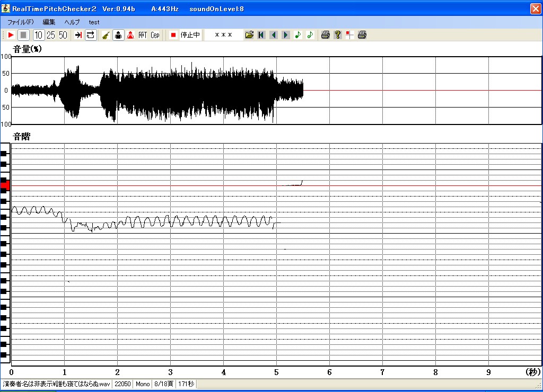Go to the next page arrow
The width and height of the screenshot is (543, 392).
286,35
